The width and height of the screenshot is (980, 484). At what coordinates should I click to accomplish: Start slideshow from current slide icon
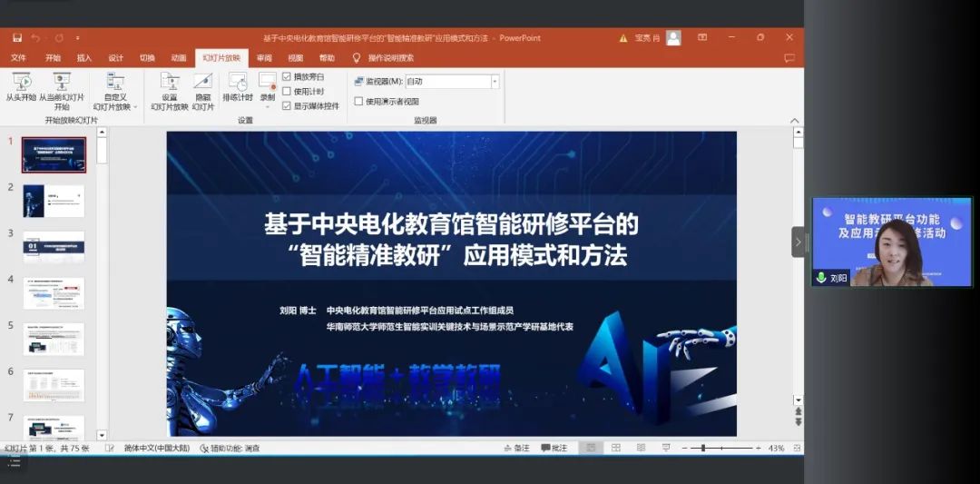pos(61,83)
